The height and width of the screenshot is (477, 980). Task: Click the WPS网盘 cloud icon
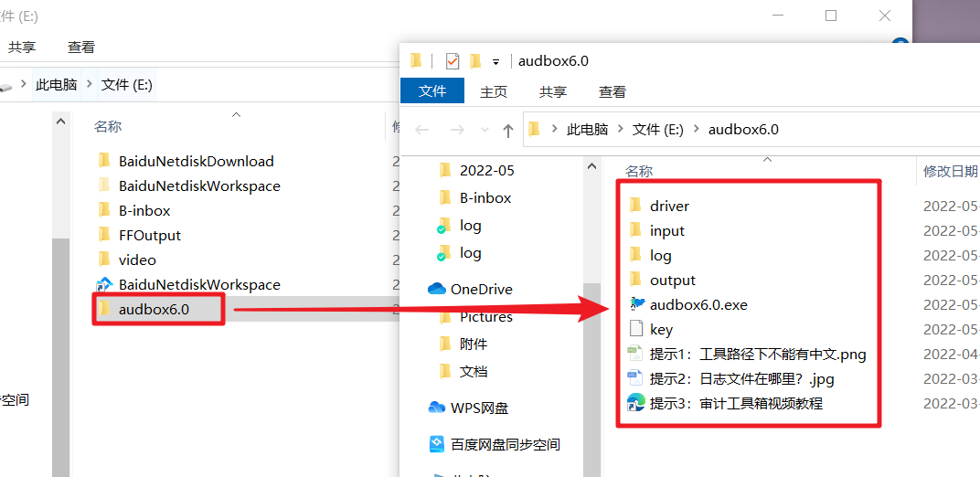436,408
